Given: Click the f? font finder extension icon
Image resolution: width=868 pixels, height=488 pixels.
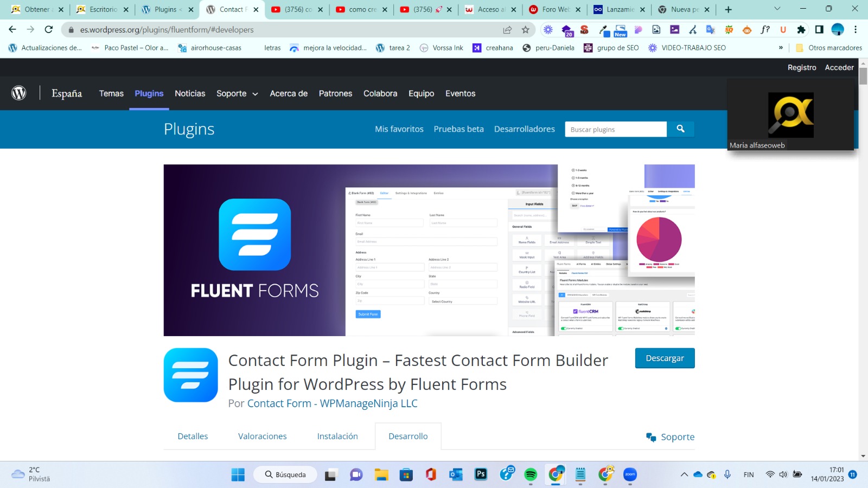Looking at the screenshot, I should [765, 30].
